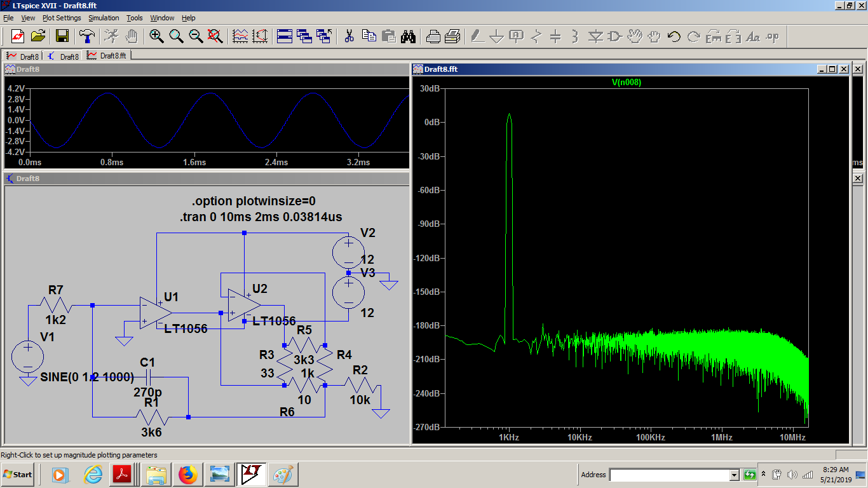The image size is (868, 488).
Task: Click the Zoom In magnifier icon
Action: tap(156, 36)
